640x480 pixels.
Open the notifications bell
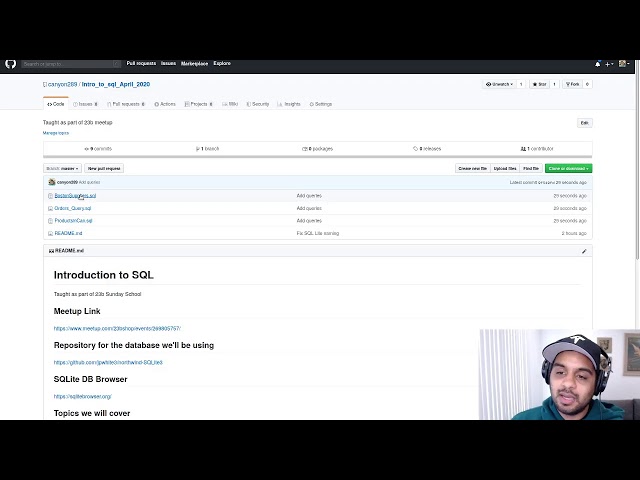click(x=598, y=64)
